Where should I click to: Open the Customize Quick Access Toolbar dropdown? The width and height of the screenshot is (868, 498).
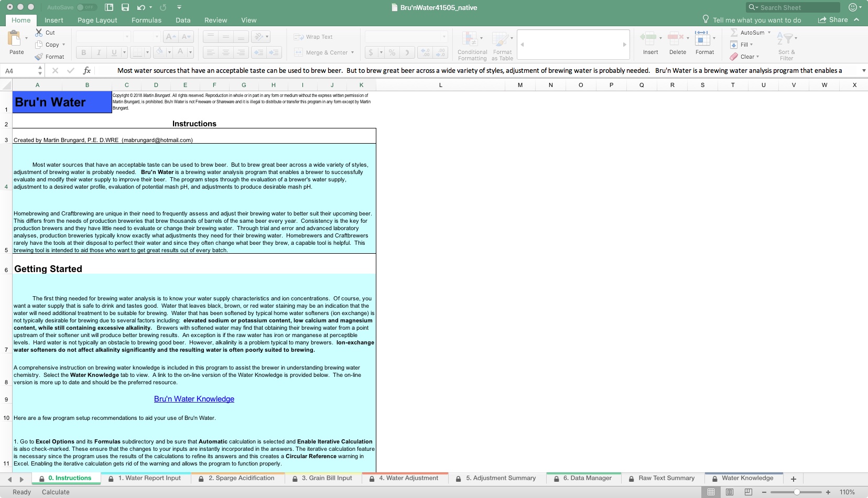pos(179,7)
